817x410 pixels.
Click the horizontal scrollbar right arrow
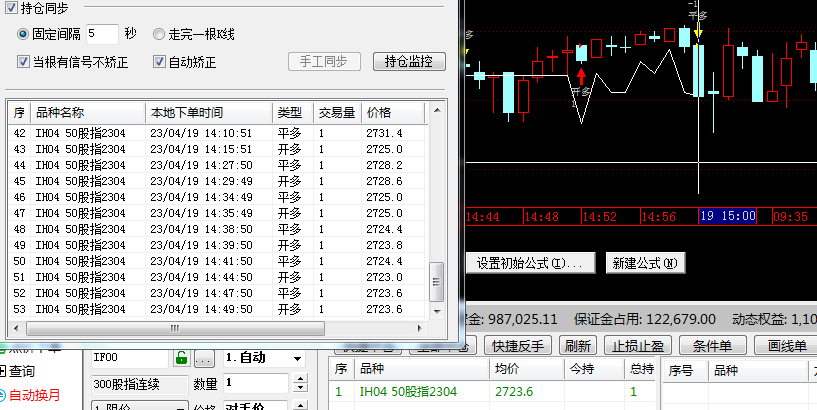[420, 328]
